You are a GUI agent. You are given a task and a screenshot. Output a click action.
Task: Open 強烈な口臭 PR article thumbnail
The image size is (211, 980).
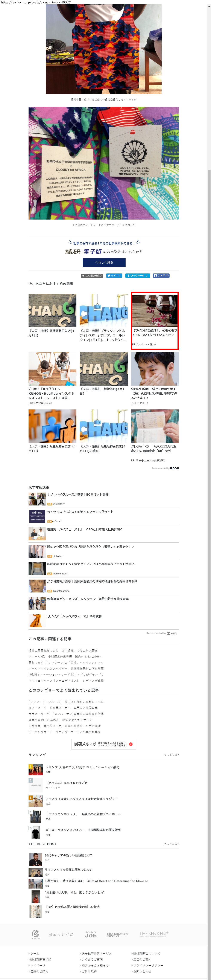coord(155,369)
